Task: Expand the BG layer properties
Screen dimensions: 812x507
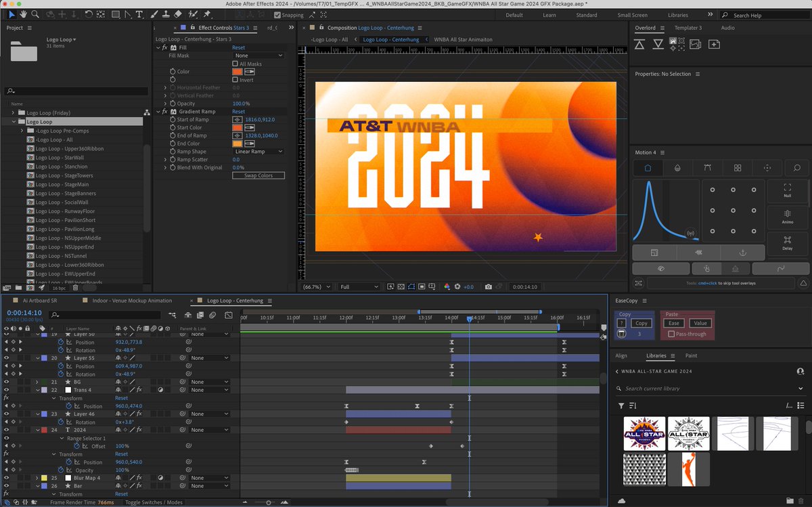Action: click(37, 382)
